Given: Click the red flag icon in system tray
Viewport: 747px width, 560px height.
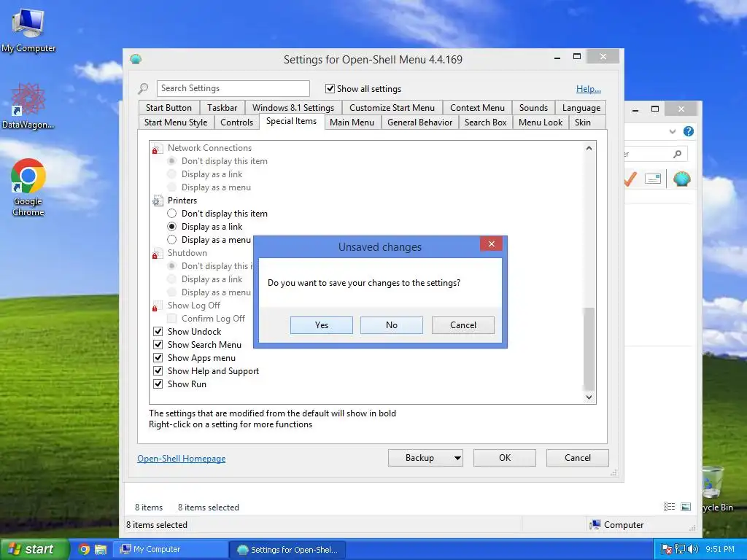Looking at the screenshot, I should tap(667, 549).
